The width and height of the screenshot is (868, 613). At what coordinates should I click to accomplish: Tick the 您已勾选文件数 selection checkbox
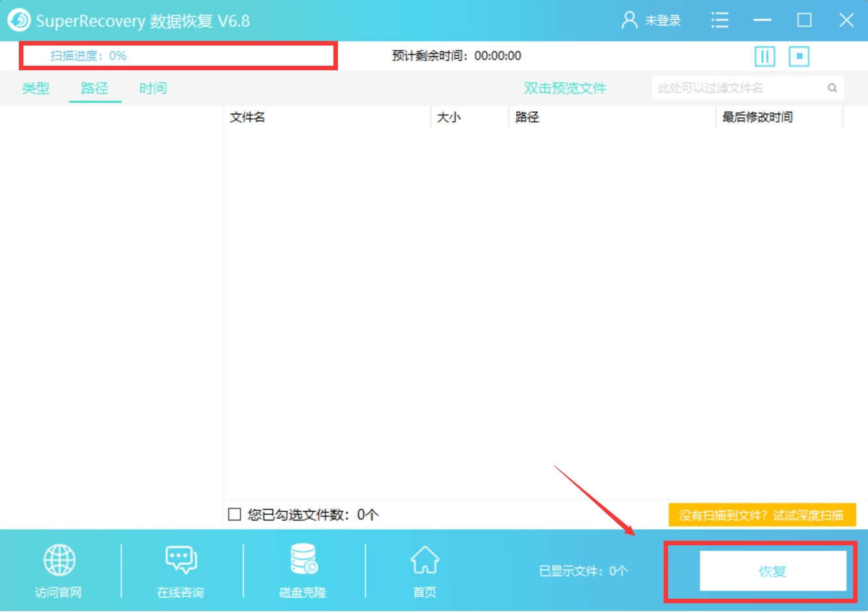tap(233, 515)
